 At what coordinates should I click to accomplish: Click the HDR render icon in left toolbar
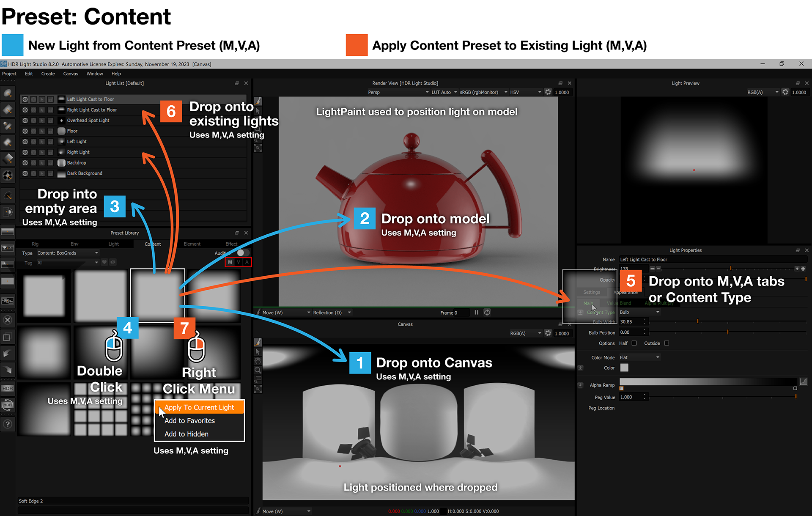(x=8, y=388)
